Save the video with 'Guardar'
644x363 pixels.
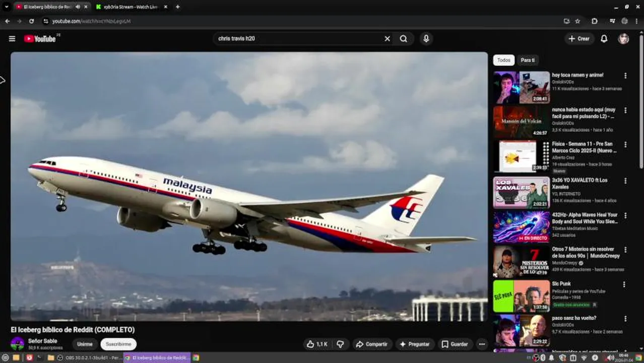pos(455,344)
